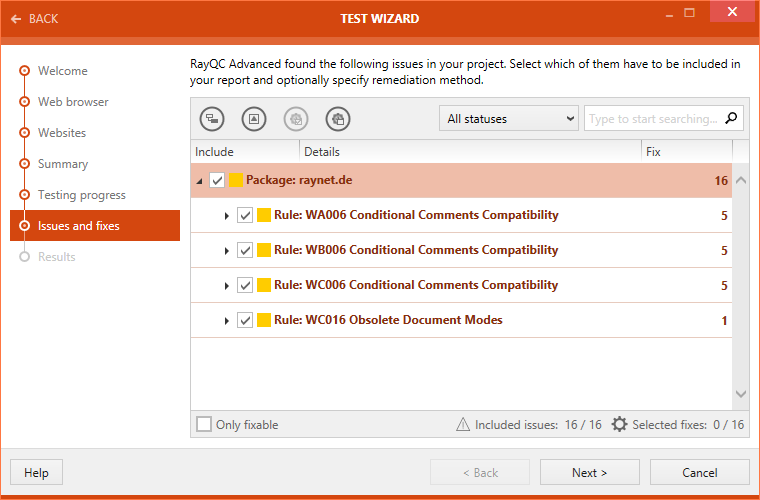Enable the Only fixable checkbox

click(204, 424)
